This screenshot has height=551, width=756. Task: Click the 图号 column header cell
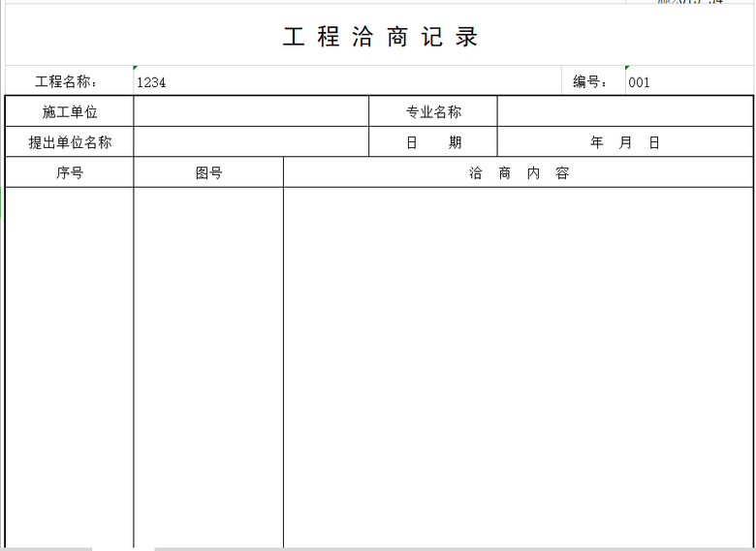click(x=208, y=173)
